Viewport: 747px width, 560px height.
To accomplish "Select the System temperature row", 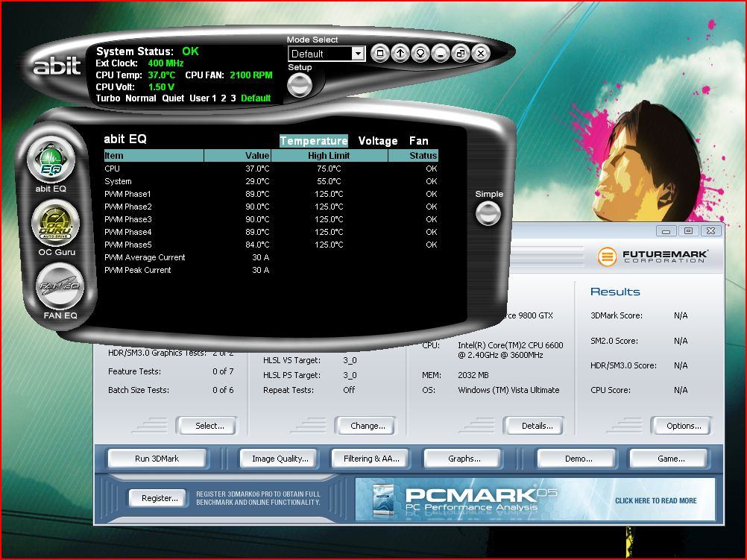I will click(x=271, y=182).
